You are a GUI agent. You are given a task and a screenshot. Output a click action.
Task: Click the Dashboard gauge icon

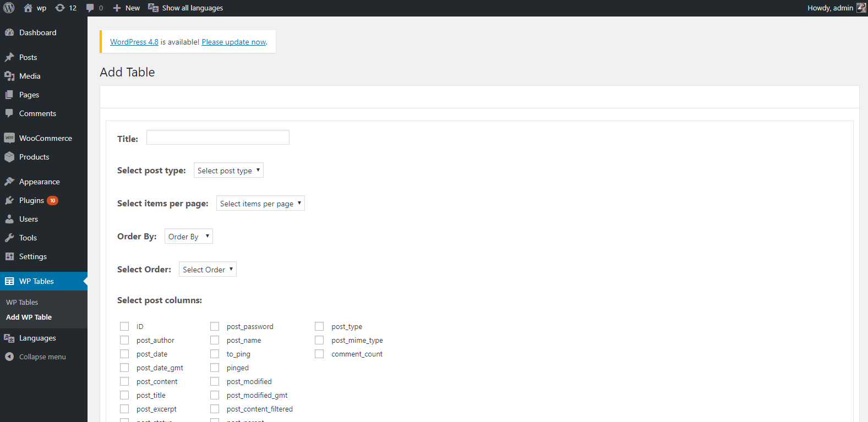point(9,32)
